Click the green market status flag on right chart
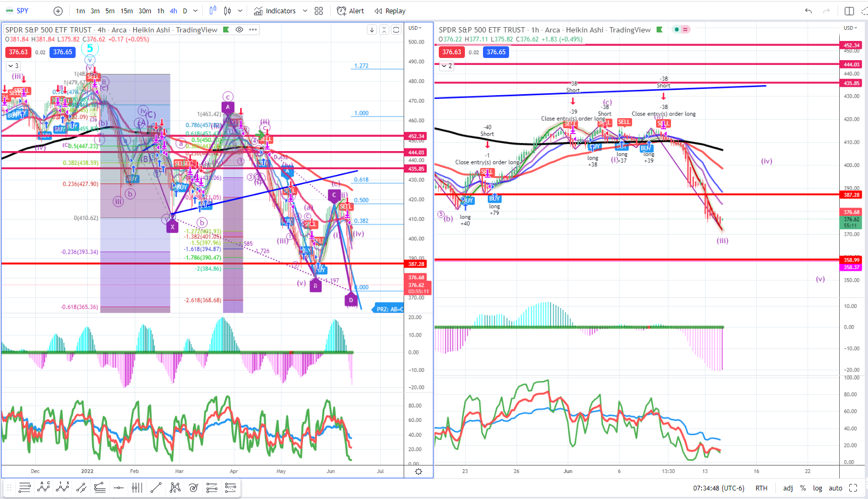868x499 pixels. point(660,30)
